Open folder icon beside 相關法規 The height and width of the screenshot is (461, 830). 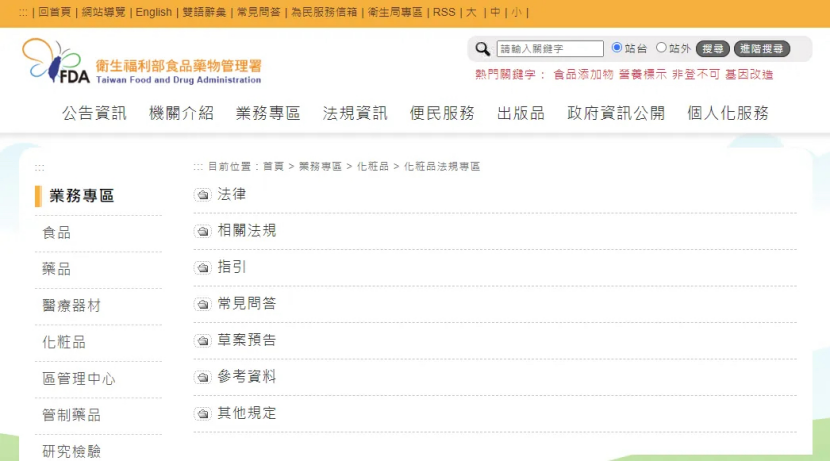click(x=203, y=231)
